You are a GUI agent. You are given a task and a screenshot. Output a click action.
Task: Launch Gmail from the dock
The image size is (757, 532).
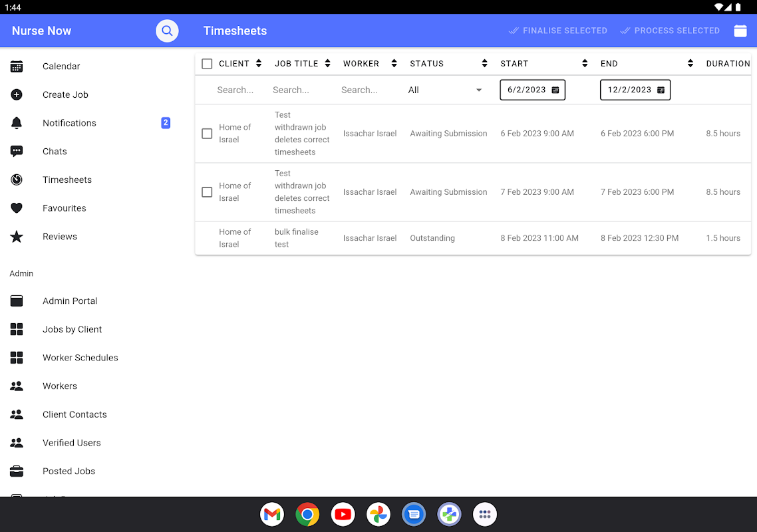tap(272, 514)
